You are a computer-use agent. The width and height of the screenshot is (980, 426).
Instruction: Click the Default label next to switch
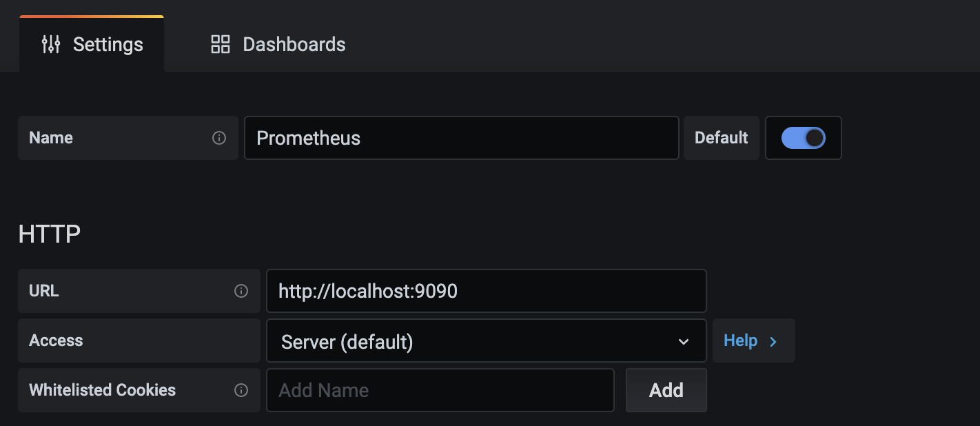point(721,138)
